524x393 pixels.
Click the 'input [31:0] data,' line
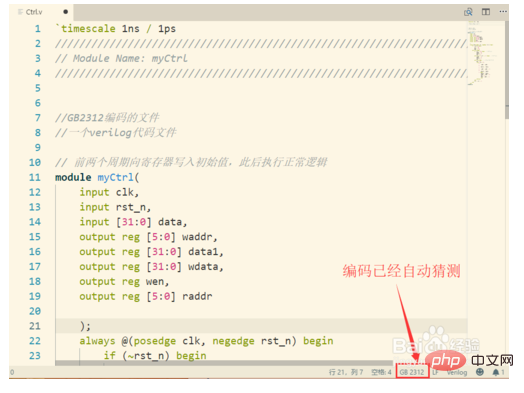[133, 222]
